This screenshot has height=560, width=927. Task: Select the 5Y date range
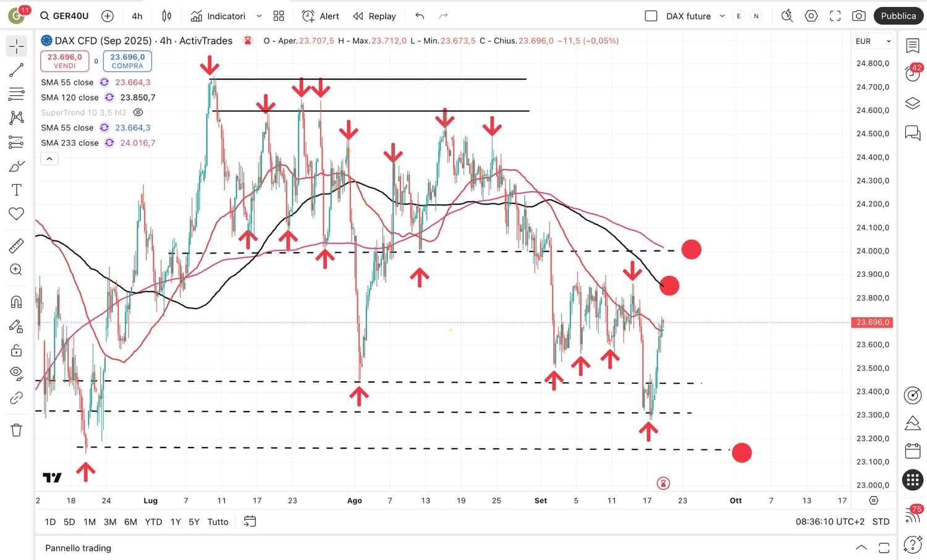[194, 522]
